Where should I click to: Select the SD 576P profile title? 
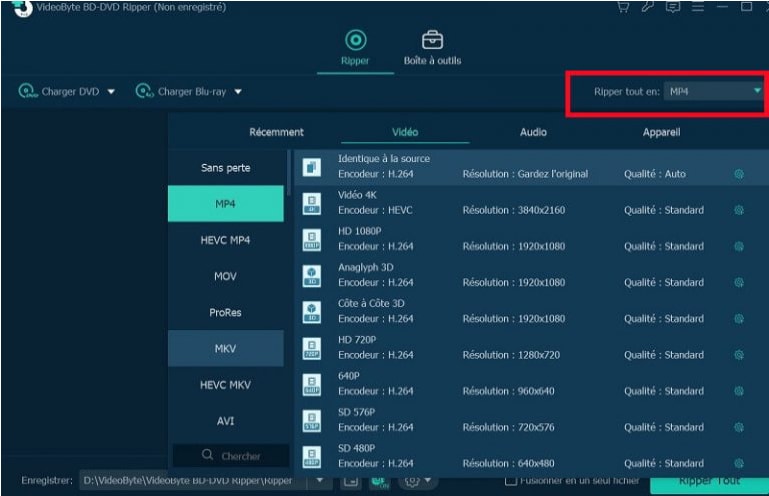pos(356,412)
